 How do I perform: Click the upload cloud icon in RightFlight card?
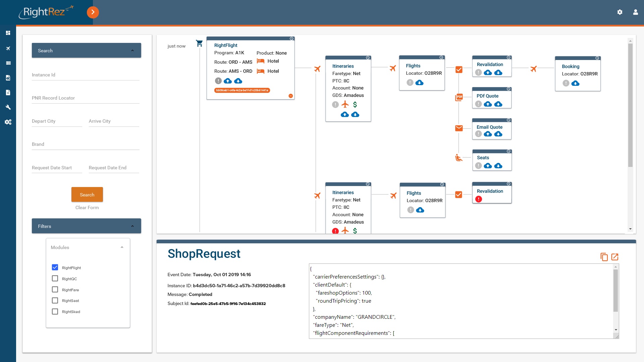[x=228, y=81]
